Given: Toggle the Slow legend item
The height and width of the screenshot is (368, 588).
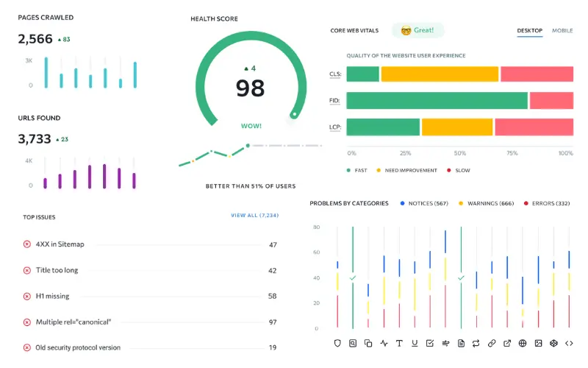Looking at the screenshot, I should point(458,171).
